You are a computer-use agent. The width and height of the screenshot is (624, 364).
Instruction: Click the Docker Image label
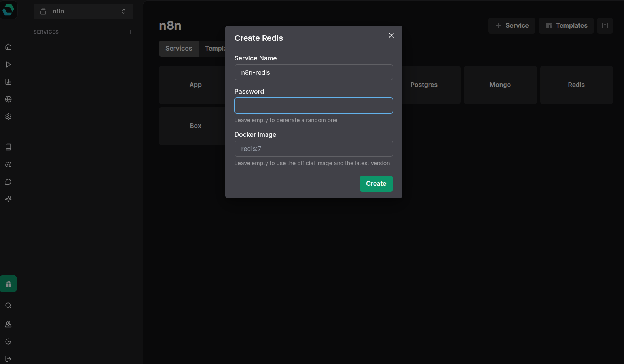[x=256, y=134]
